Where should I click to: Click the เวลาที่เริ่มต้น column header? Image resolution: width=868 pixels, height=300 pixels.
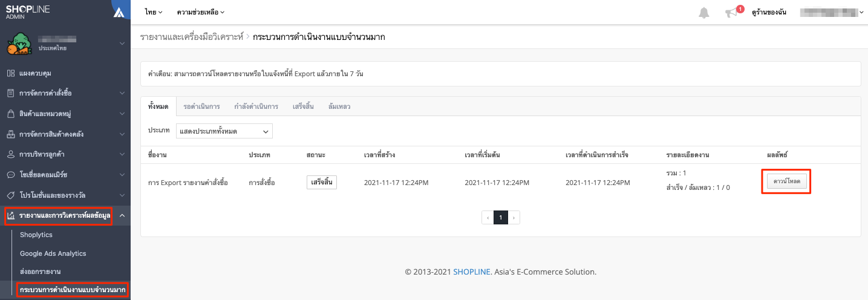click(482, 155)
